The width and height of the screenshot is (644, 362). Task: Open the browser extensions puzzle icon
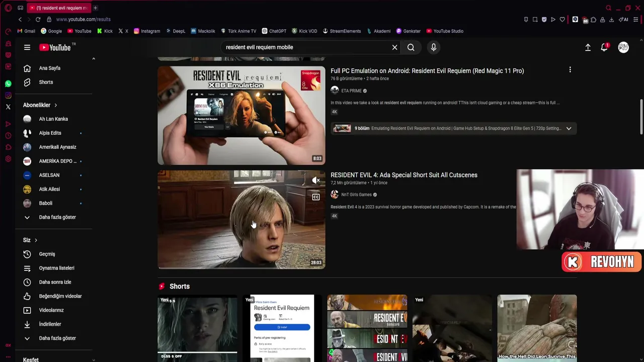tap(593, 20)
